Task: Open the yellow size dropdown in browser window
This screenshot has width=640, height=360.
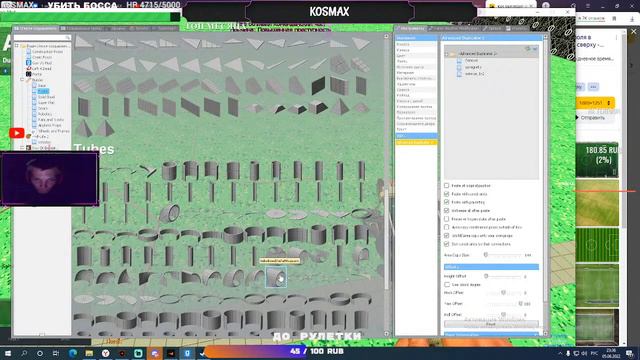Action: pyautogui.click(x=595, y=103)
